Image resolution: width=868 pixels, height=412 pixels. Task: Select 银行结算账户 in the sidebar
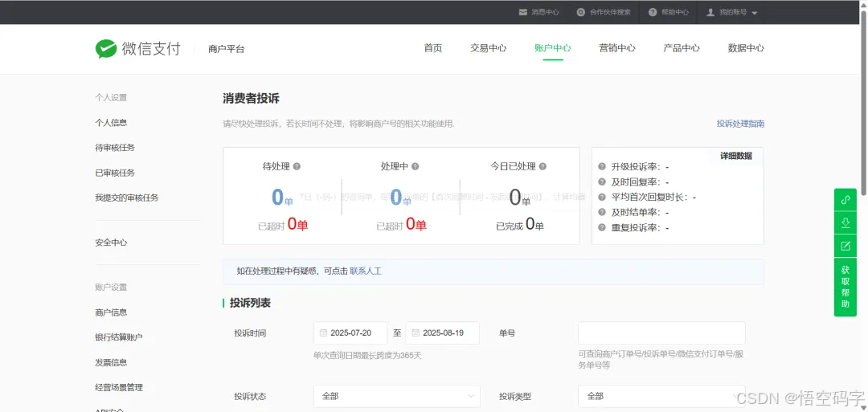click(119, 337)
